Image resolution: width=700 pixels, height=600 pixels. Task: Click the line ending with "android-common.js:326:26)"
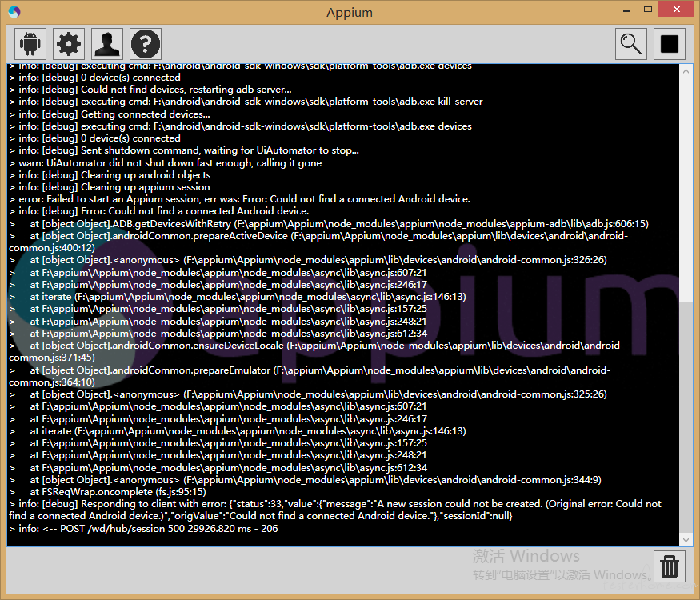click(x=308, y=260)
